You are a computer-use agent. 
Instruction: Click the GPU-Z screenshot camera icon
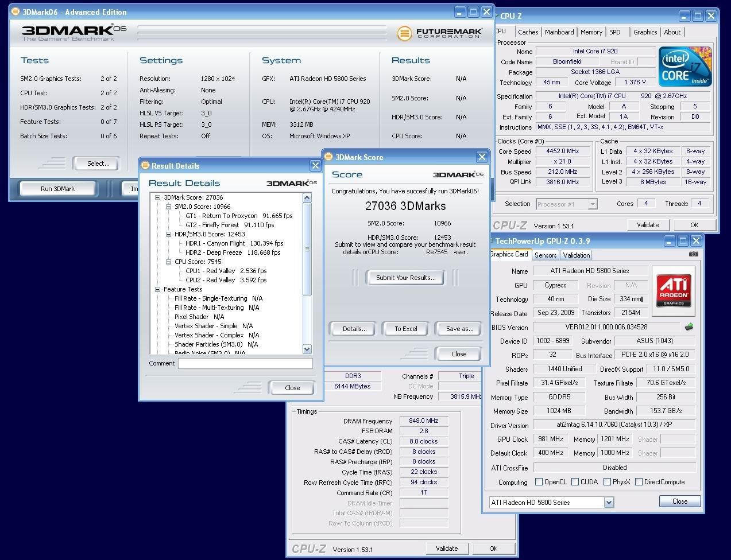pos(694,254)
